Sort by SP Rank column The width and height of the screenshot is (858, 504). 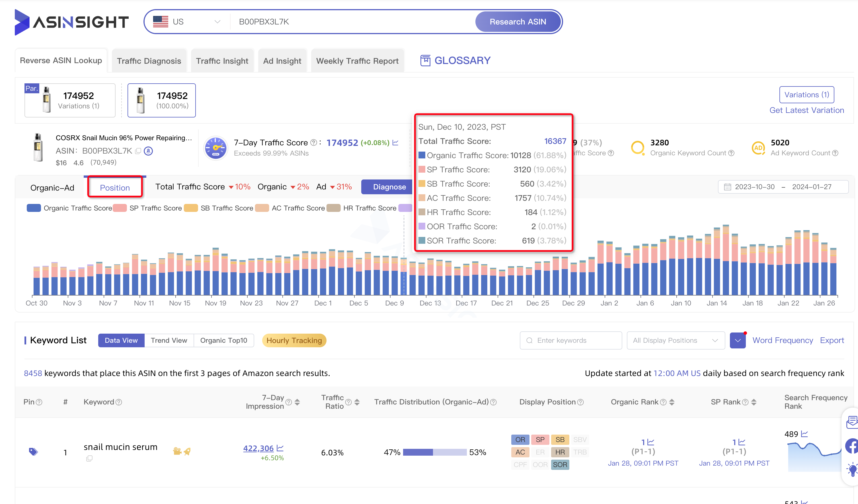tap(754, 402)
